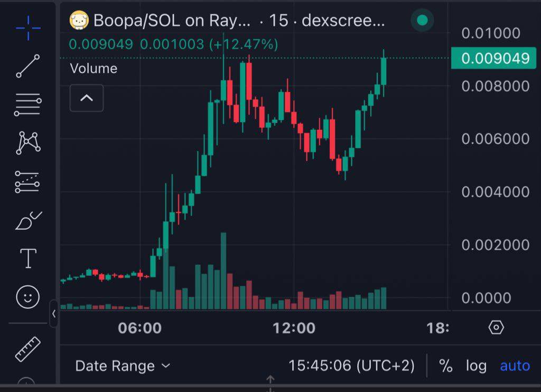541x392 pixels.
Task: Open chart settings hexagon icon
Action: [496, 327]
